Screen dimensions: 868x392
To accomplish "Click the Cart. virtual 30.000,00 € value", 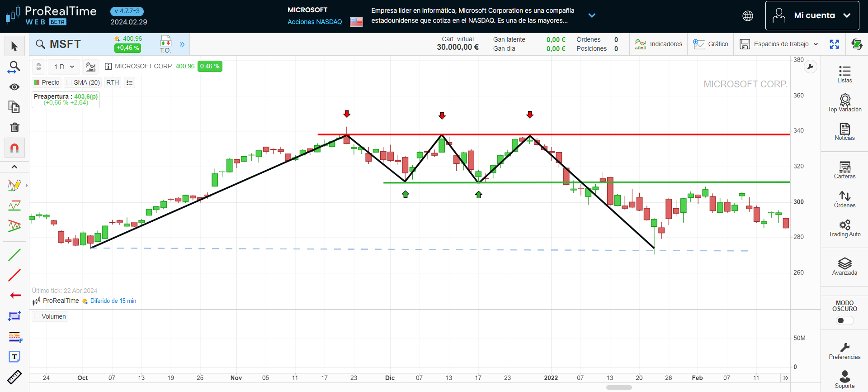I will tap(458, 47).
